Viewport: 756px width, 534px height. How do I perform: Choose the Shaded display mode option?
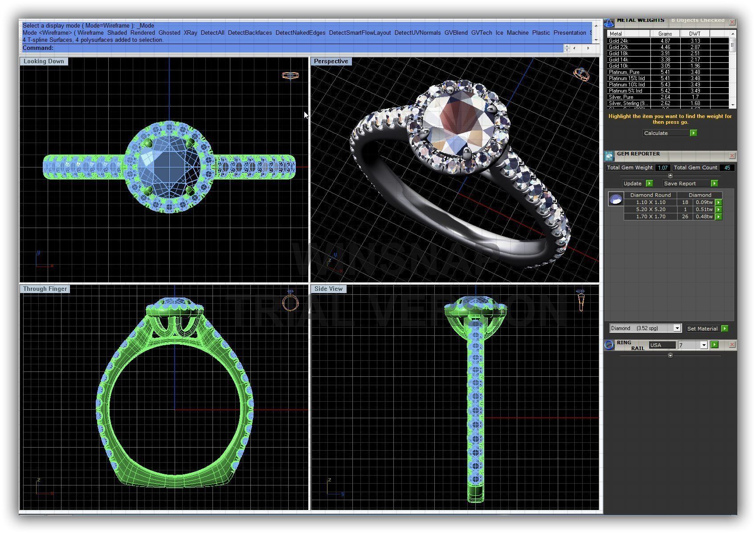click(117, 33)
